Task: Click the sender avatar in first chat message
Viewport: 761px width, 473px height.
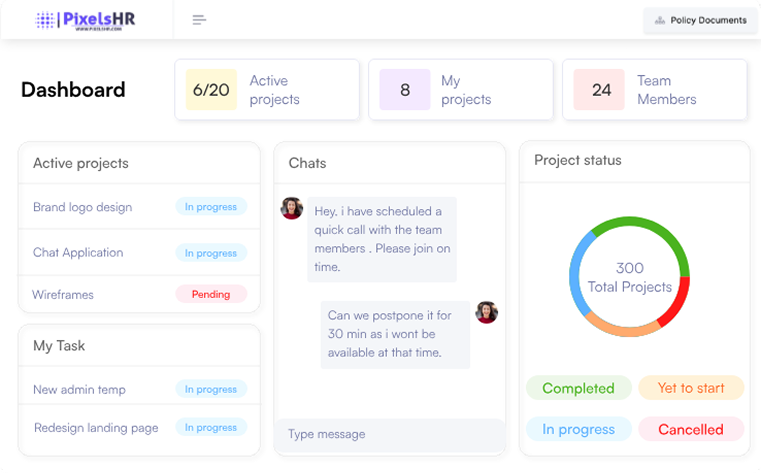Action: [292, 208]
